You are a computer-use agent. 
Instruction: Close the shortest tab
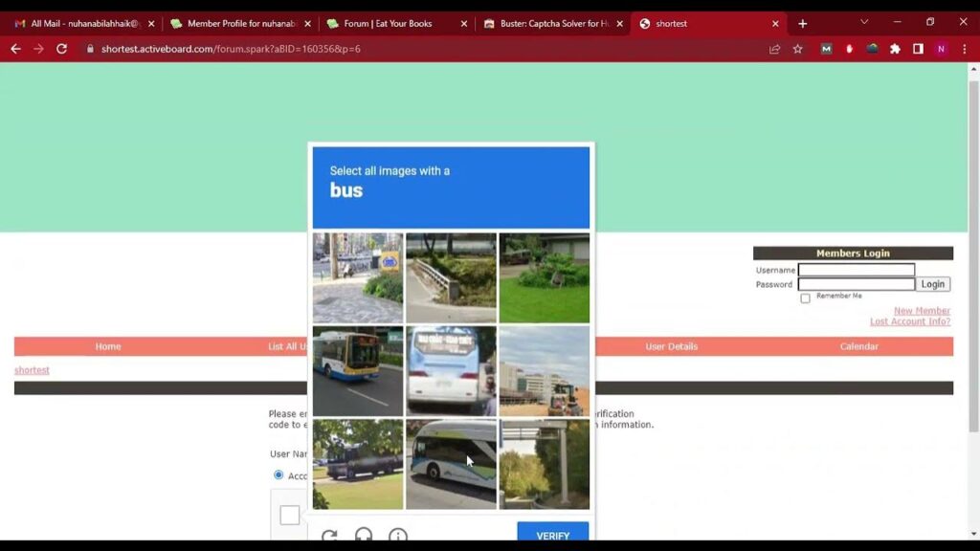pos(775,24)
